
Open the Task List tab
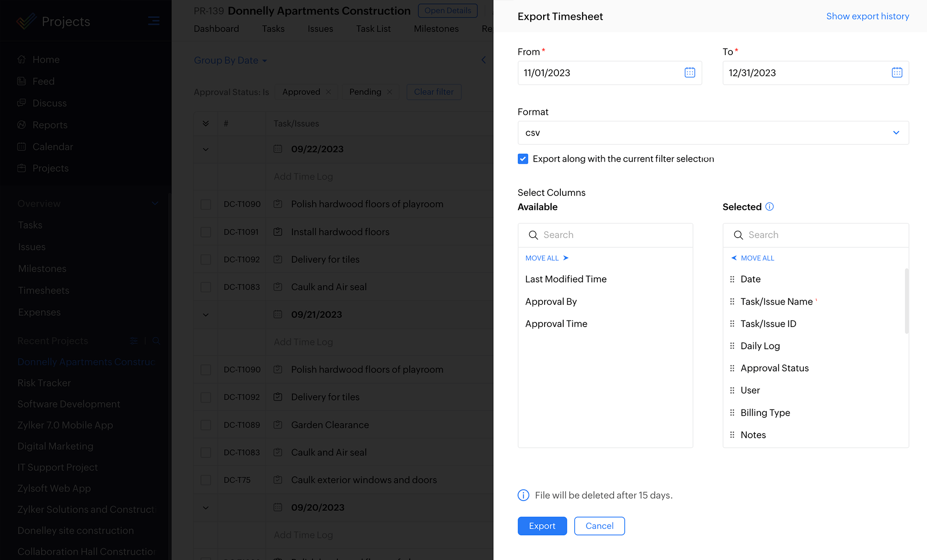pos(373,29)
